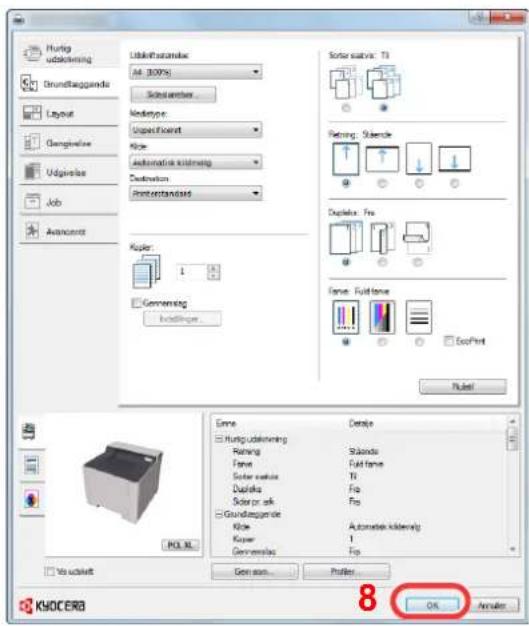529x626 pixels.
Task: Choose the rotated portrait orientation icon
Action: (x=419, y=158)
